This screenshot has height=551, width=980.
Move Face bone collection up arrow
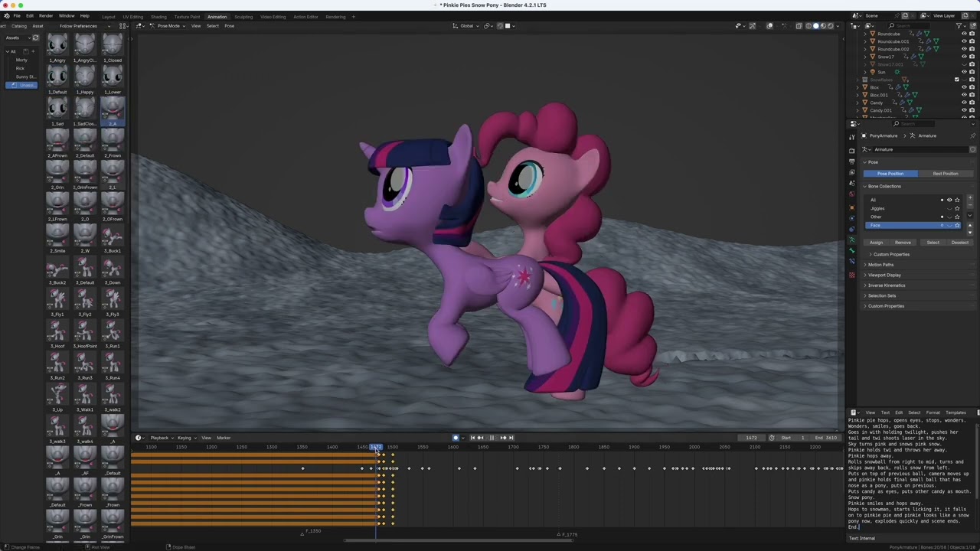click(x=970, y=225)
